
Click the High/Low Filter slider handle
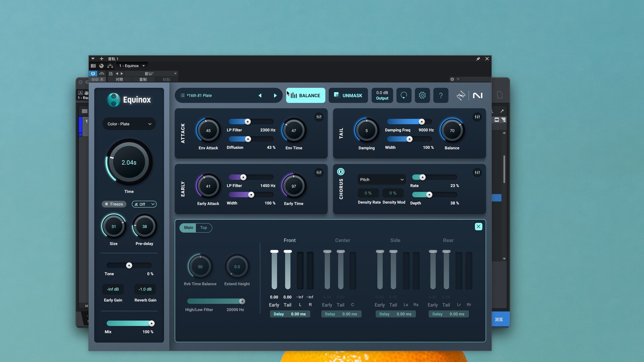pos(242,301)
